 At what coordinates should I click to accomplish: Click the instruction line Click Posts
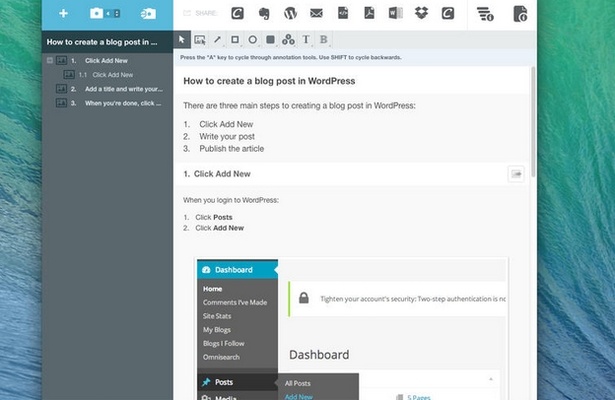tap(214, 217)
